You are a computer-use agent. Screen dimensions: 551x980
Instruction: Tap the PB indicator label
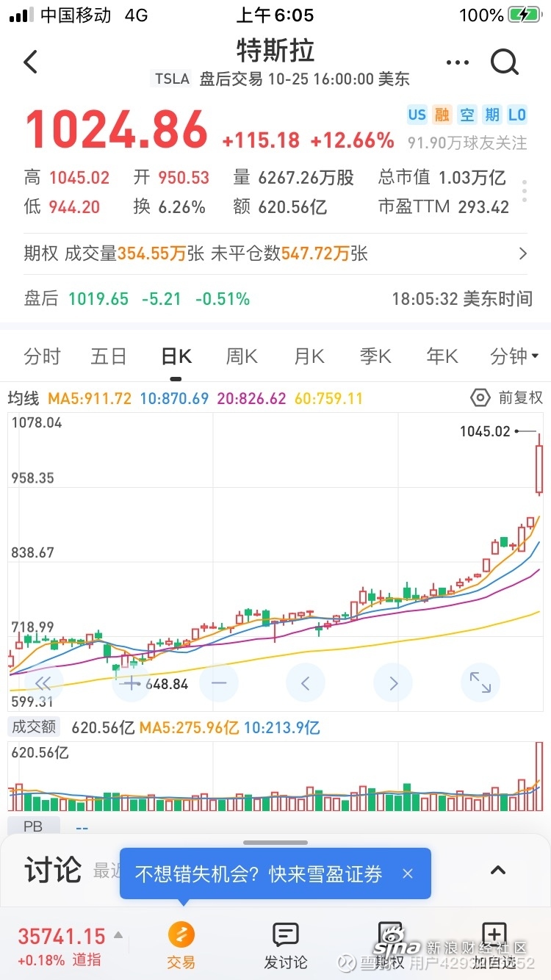tap(33, 826)
